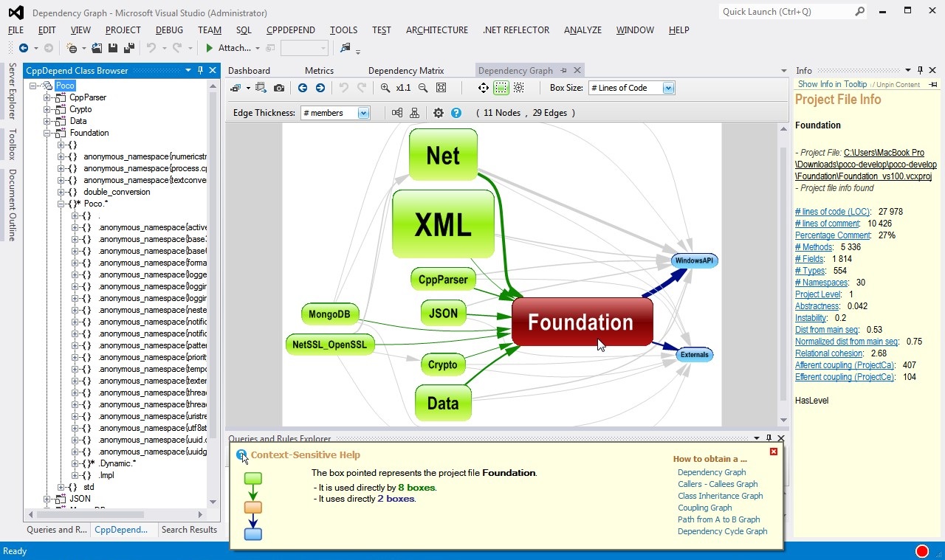Viewport: 945px width, 560px height.
Task: Expand the CppParser tree node
Action: tap(47, 97)
